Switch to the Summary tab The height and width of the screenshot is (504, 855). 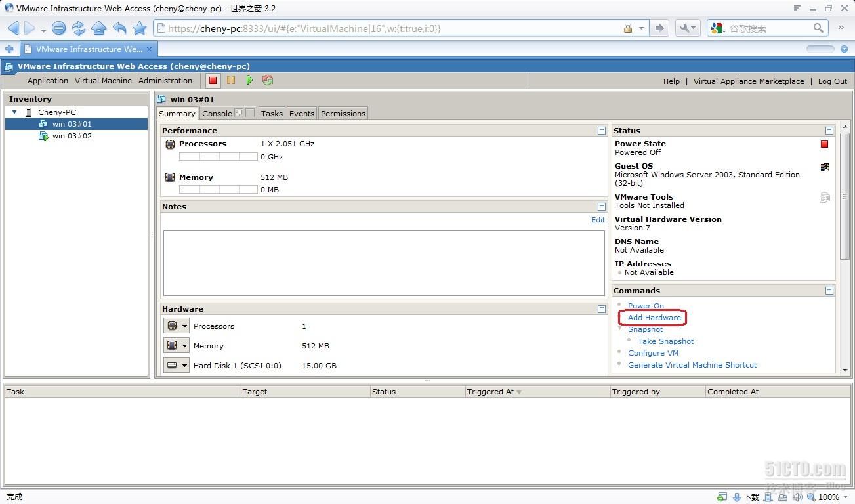coord(177,114)
